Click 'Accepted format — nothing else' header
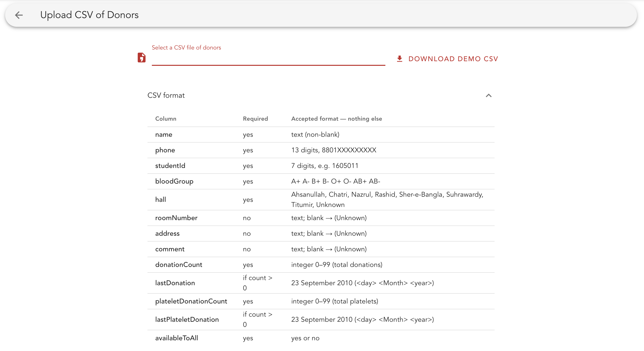The width and height of the screenshot is (644, 351). [336, 119]
